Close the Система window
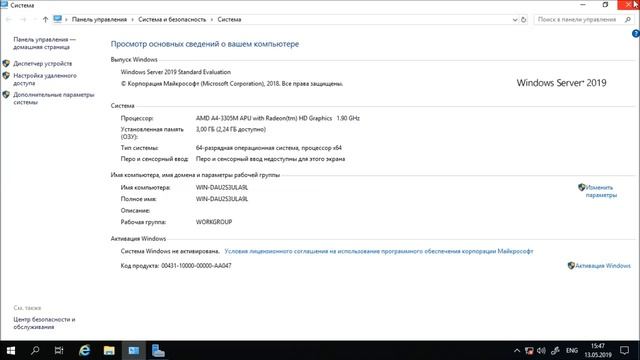The height and width of the screenshot is (360, 640). tap(628, 4)
